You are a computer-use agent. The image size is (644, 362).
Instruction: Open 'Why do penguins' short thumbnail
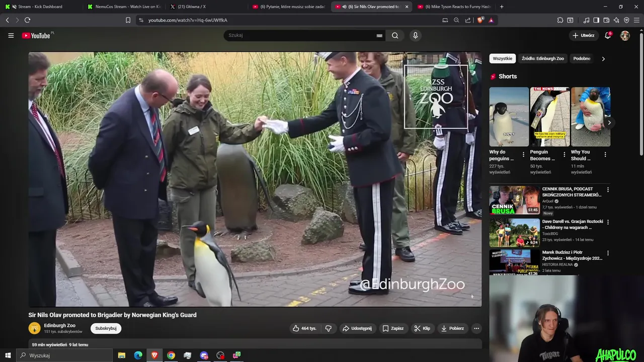[509, 117]
